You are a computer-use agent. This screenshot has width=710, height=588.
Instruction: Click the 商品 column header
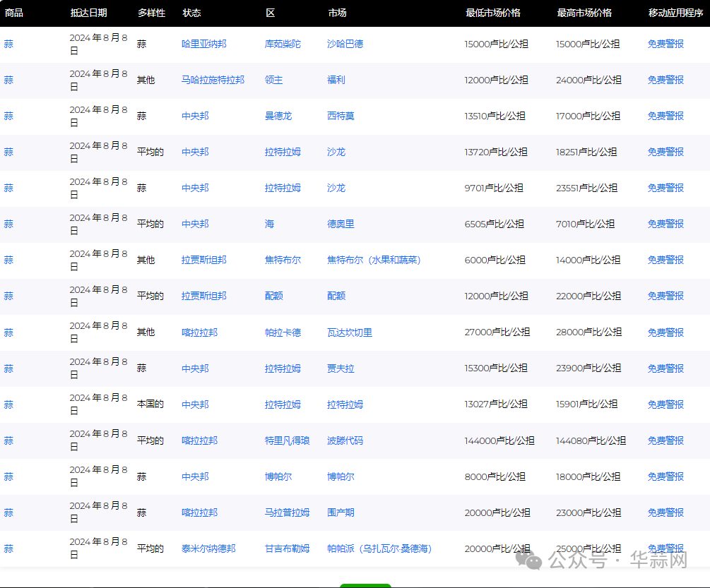pos(13,13)
